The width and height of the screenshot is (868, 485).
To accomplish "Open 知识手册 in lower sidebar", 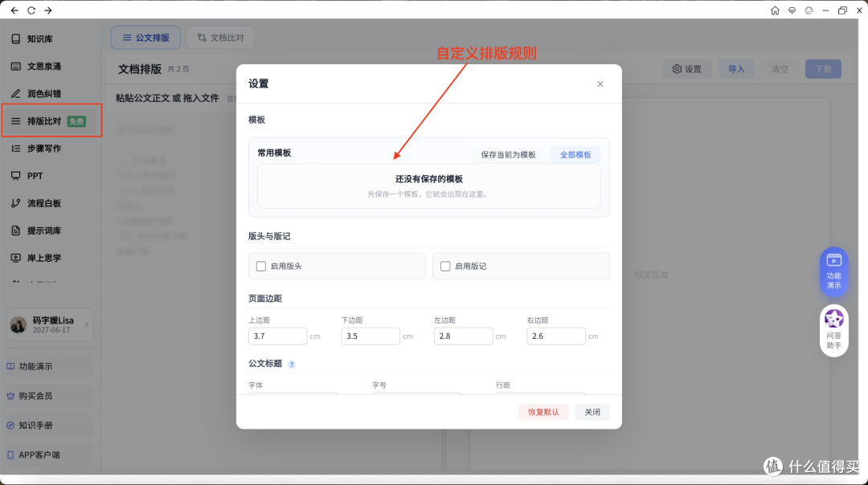I will 49,426.
